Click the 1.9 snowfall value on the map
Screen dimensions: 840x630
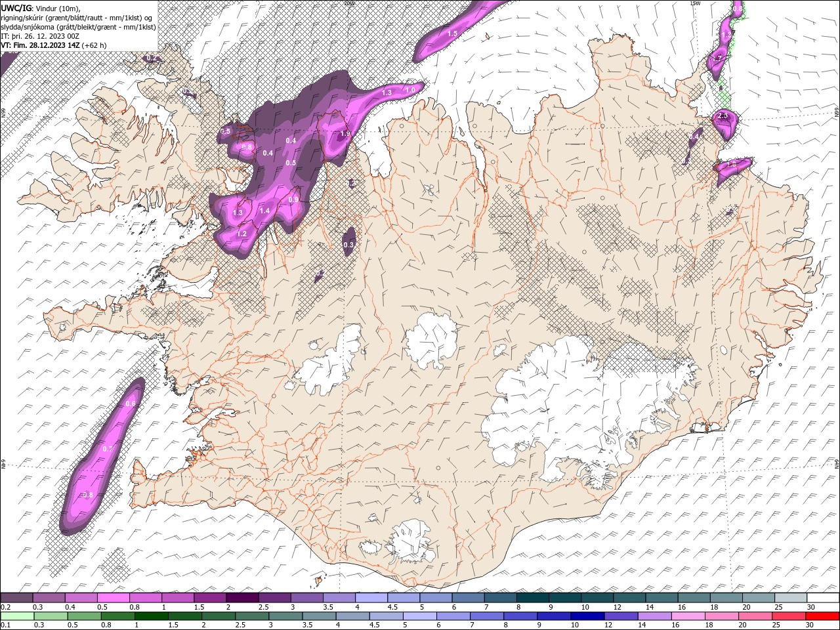(345, 134)
